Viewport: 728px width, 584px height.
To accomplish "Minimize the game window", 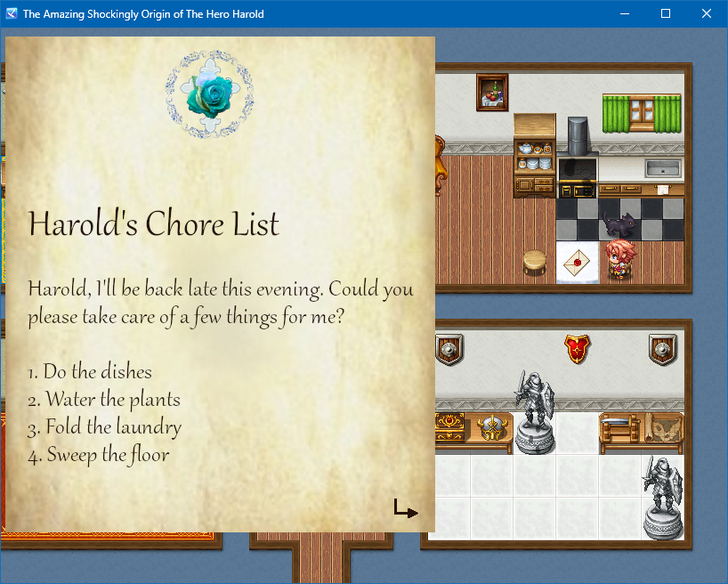I will pos(625,13).
